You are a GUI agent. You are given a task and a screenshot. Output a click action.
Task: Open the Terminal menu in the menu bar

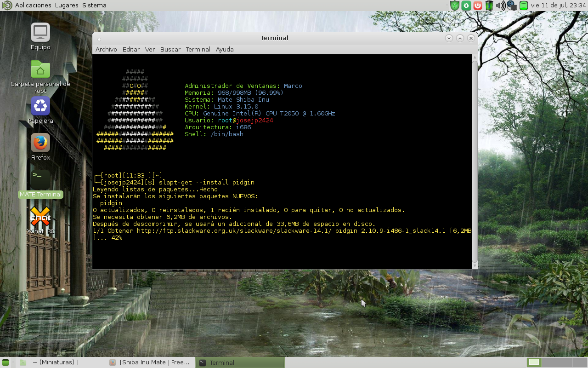[198, 49]
